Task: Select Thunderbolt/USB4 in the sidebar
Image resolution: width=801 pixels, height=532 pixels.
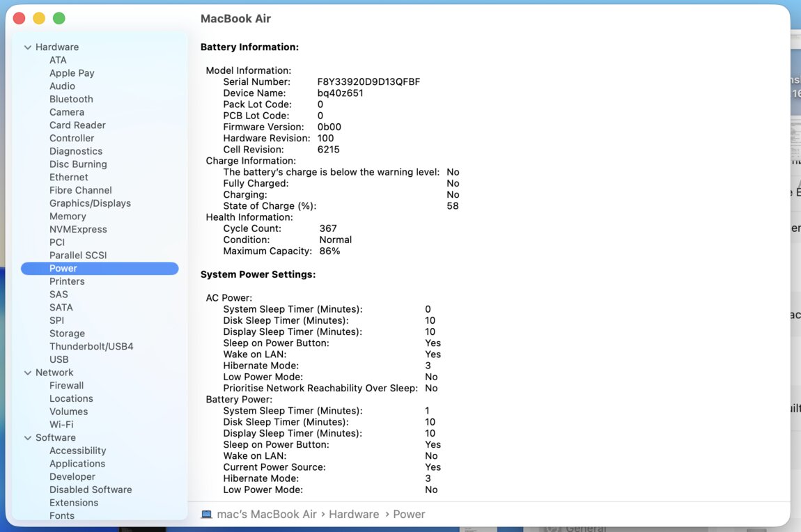Action: coord(91,346)
